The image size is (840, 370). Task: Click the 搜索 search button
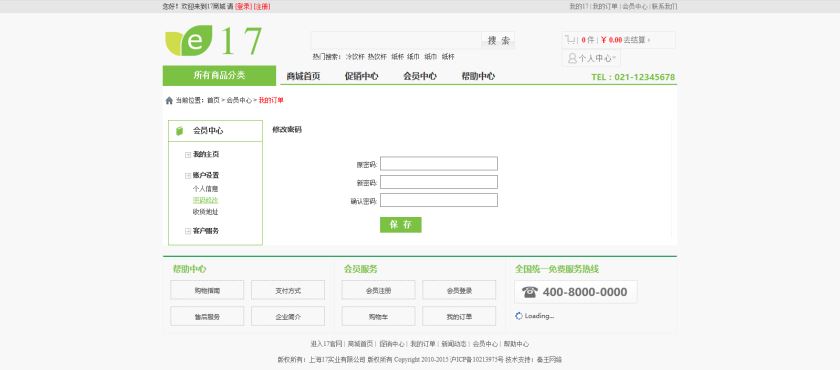pos(498,40)
